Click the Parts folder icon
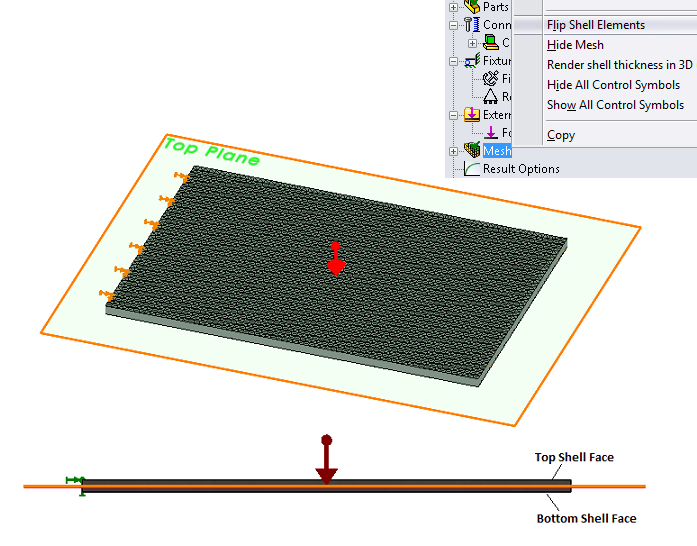This screenshot has width=697, height=546. (x=472, y=7)
